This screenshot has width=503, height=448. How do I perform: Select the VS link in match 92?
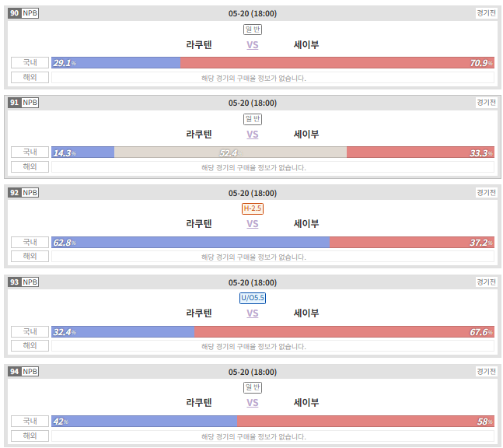pos(253,224)
